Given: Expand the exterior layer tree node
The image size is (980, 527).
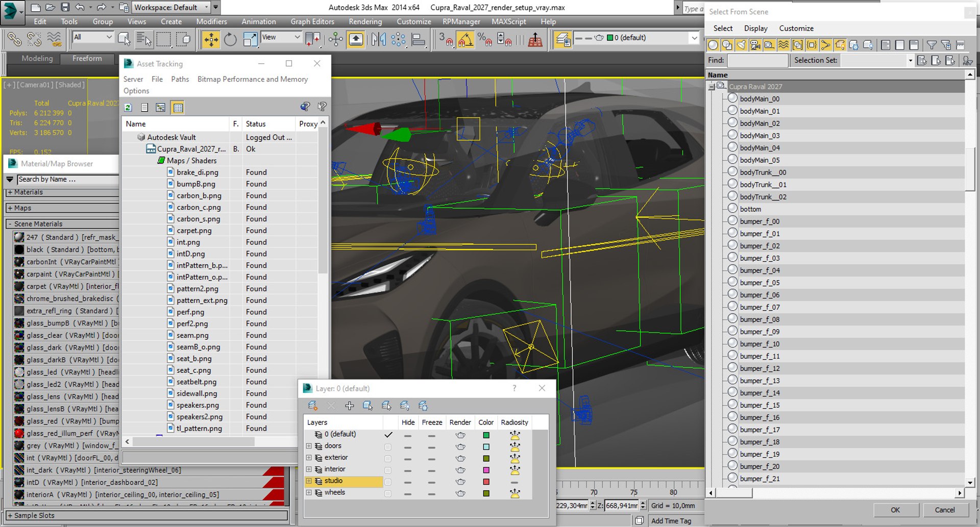Looking at the screenshot, I should [309, 458].
